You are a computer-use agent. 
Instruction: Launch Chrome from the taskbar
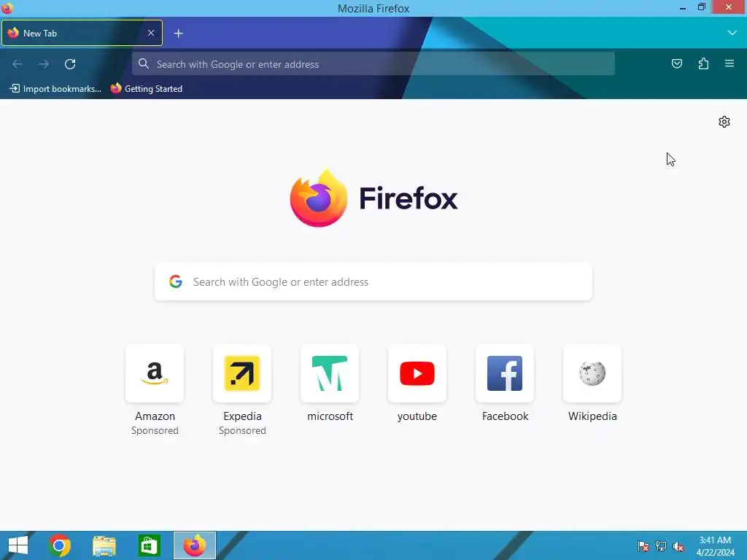(59, 545)
